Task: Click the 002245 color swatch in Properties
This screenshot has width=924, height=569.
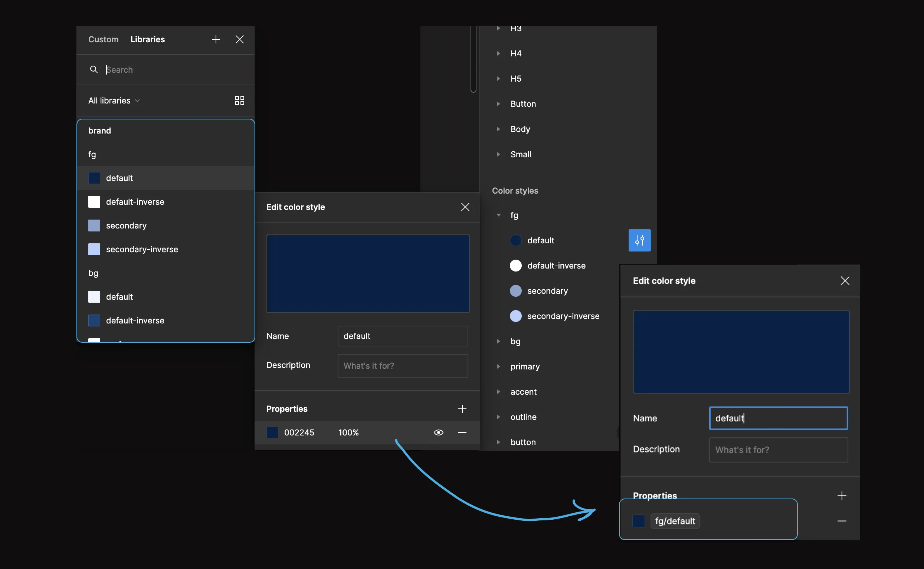Action: tap(271, 432)
